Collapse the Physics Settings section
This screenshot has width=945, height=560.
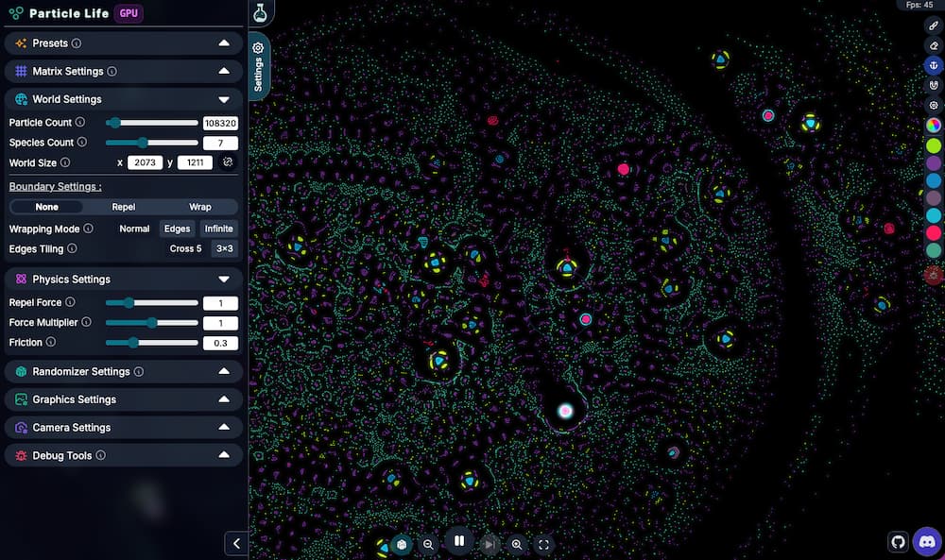point(123,280)
